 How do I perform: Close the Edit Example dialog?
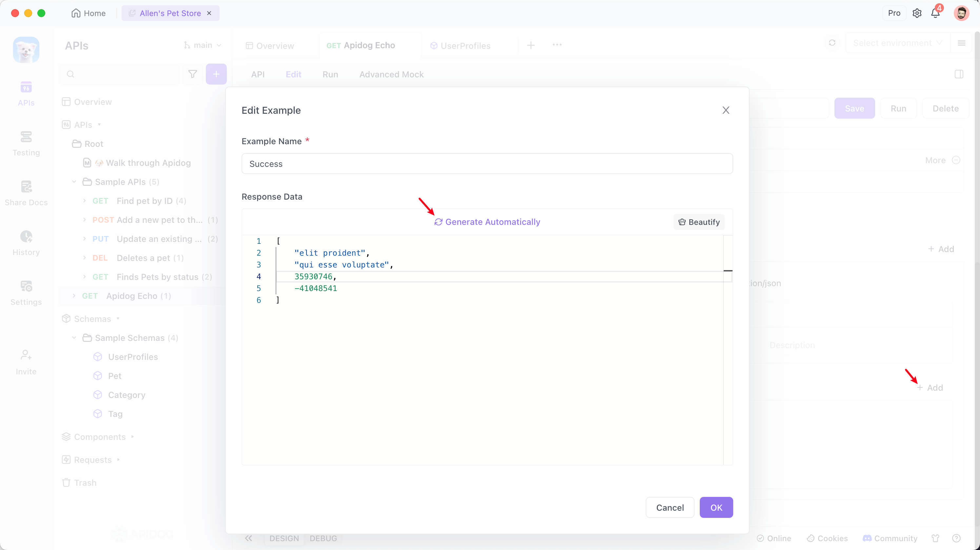726,110
